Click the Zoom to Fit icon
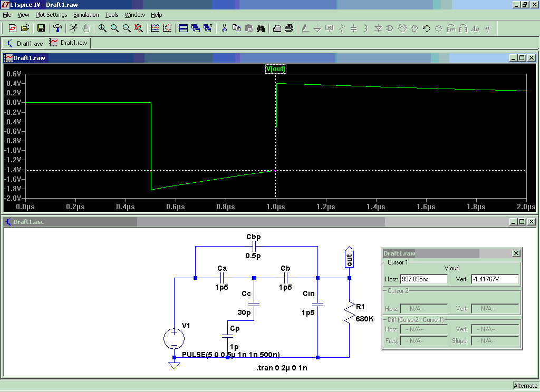The height and width of the screenshot is (392, 540). (x=139, y=28)
